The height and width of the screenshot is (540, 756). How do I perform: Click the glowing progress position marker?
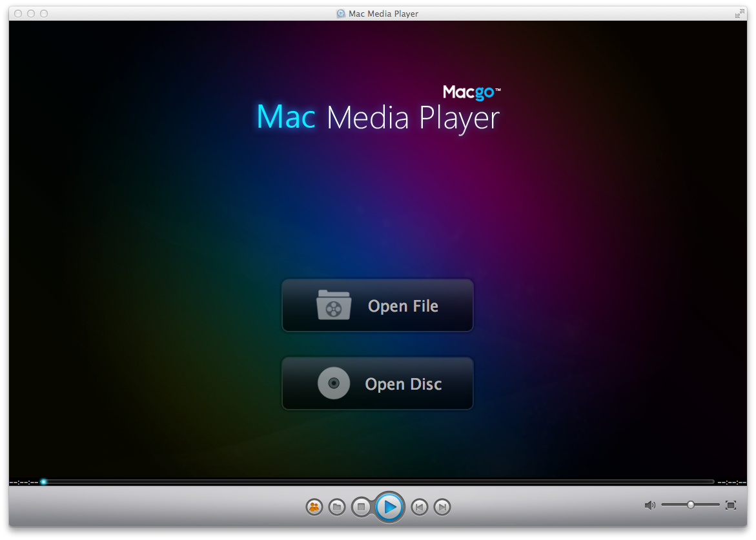tap(43, 482)
